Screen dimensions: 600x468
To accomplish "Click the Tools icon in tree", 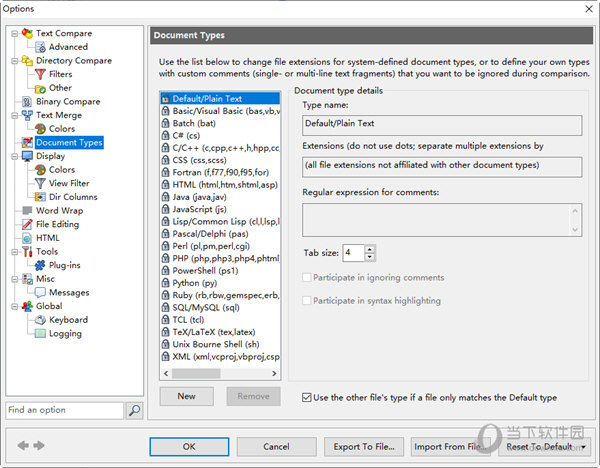I will point(27,251).
